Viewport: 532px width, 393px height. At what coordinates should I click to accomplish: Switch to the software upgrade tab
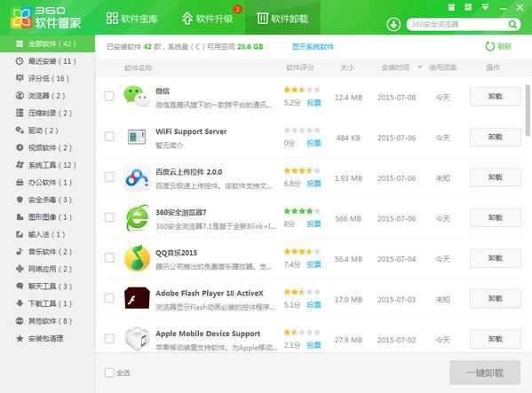tap(207, 18)
